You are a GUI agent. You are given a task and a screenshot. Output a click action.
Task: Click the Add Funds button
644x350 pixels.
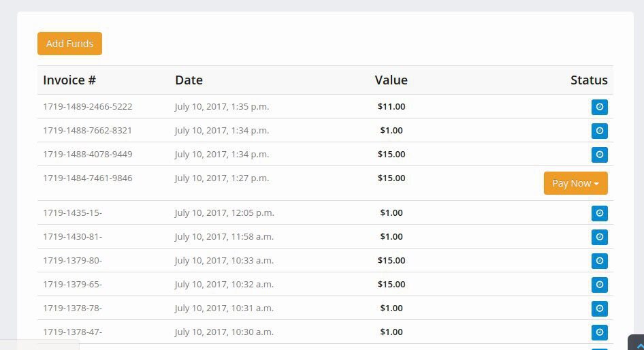(x=70, y=44)
